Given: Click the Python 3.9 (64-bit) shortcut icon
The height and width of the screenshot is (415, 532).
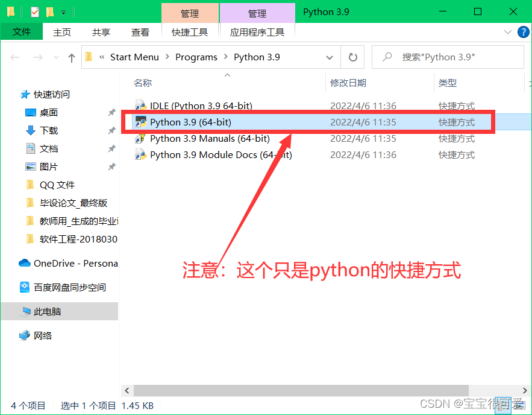Looking at the screenshot, I should [x=140, y=122].
